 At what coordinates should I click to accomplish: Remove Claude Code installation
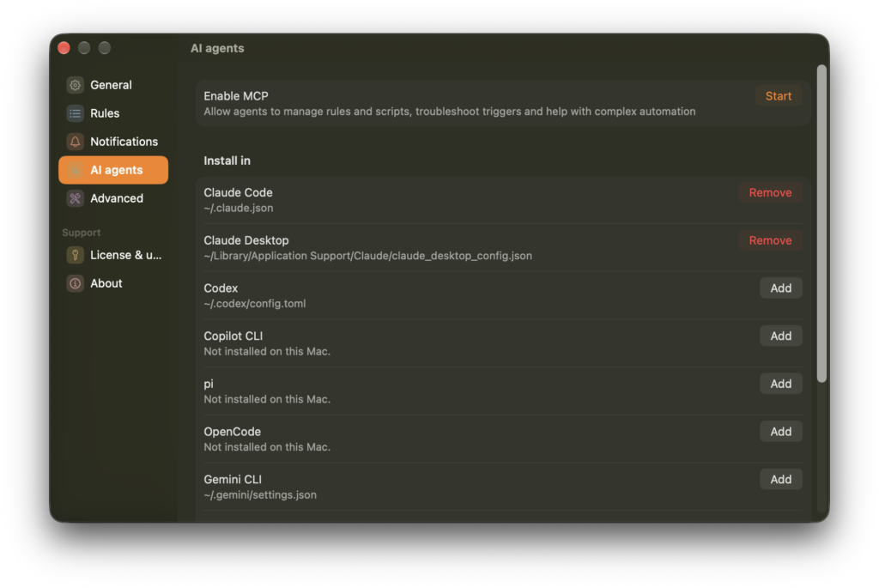(770, 192)
